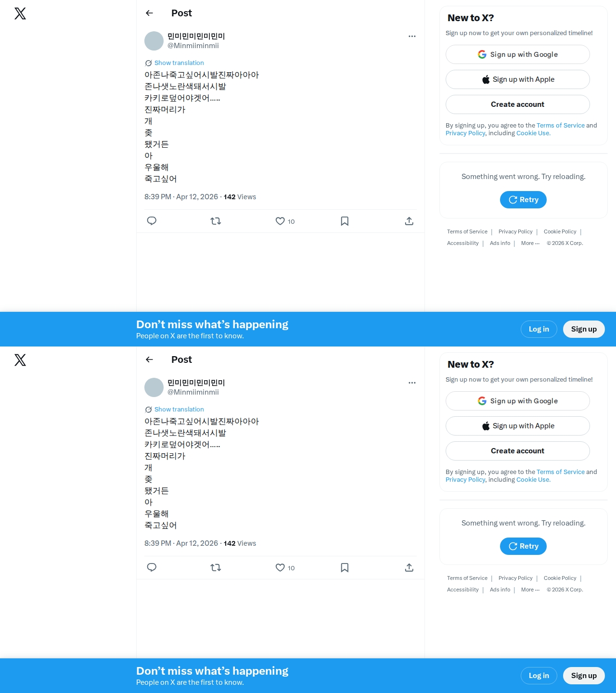616x693 pixels.
Task: Click the lower Sign up with Apple button
Action: [518, 426]
